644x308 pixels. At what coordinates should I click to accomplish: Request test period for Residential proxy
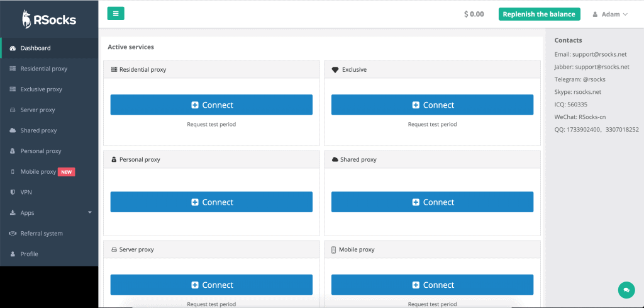[211, 124]
